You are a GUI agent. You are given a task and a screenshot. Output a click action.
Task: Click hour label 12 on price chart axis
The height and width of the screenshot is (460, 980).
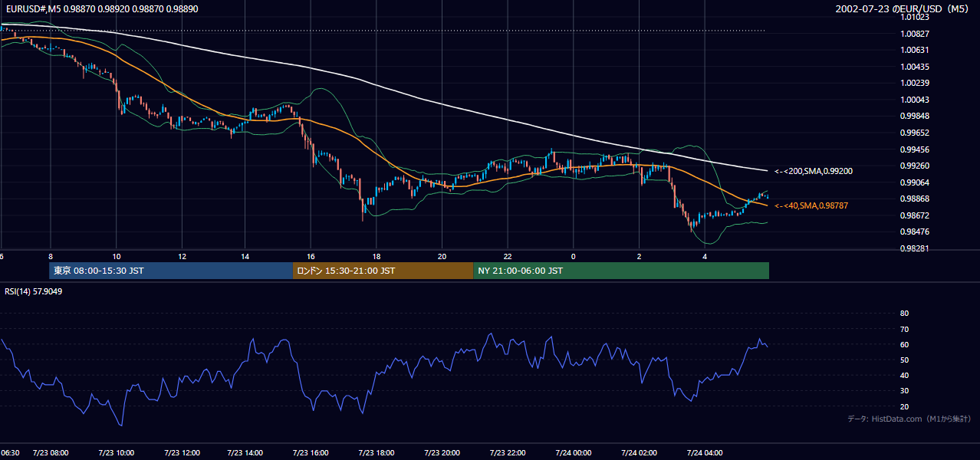[x=181, y=256]
